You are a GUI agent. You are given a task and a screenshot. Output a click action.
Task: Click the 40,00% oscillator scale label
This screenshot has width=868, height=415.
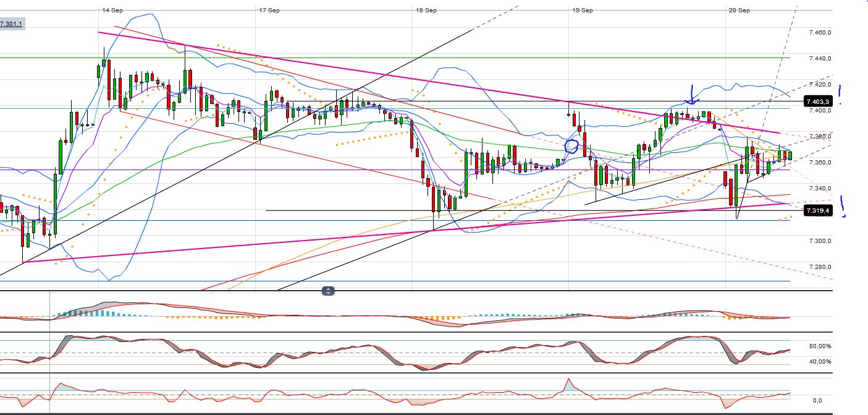click(820, 362)
